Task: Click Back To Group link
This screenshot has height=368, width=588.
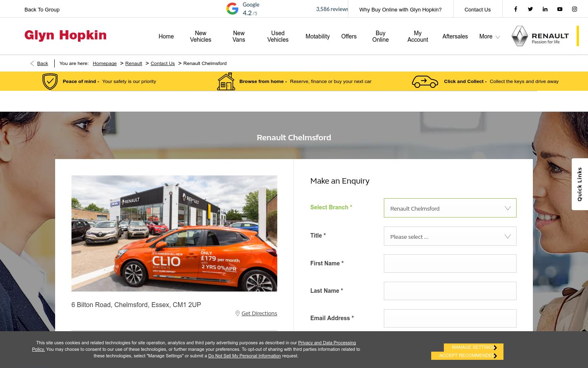Action: pos(42,9)
